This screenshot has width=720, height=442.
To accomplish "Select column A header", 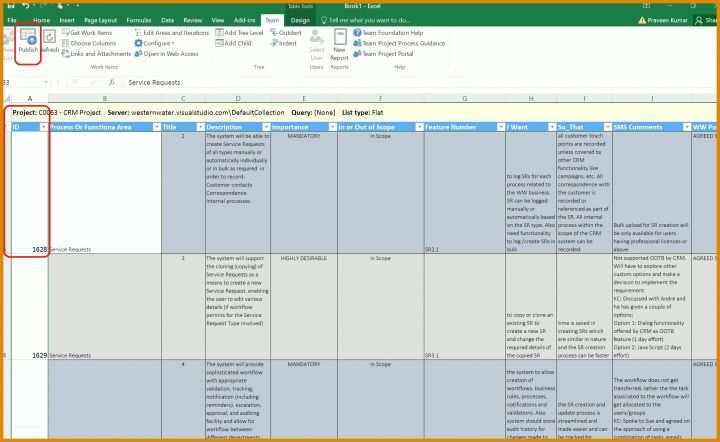I will (x=30, y=98).
